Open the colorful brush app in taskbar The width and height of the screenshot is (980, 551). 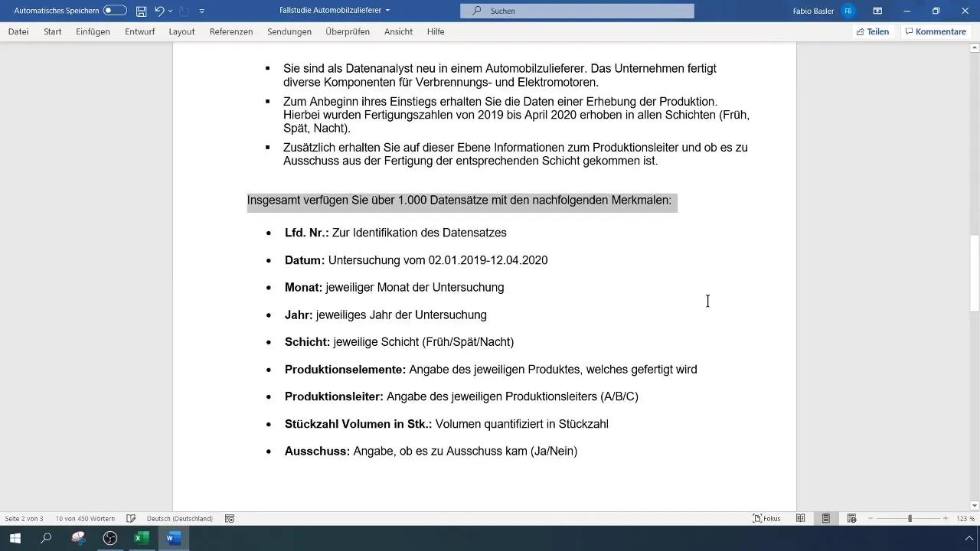point(78,538)
